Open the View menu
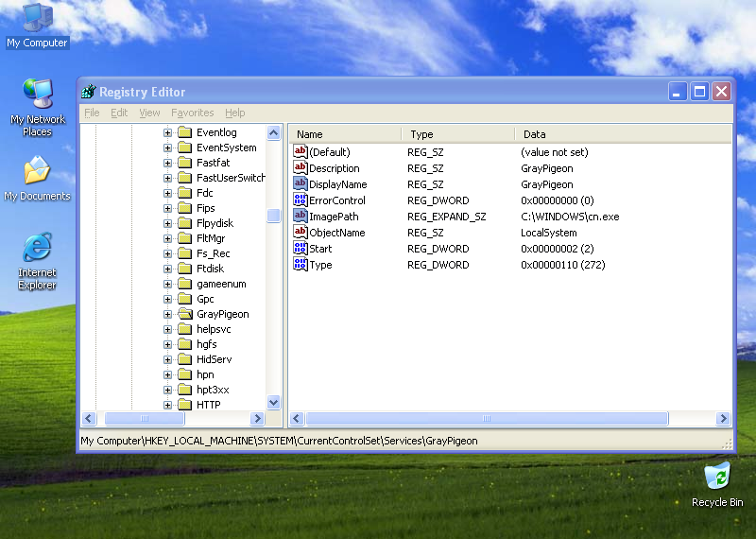 [149, 113]
